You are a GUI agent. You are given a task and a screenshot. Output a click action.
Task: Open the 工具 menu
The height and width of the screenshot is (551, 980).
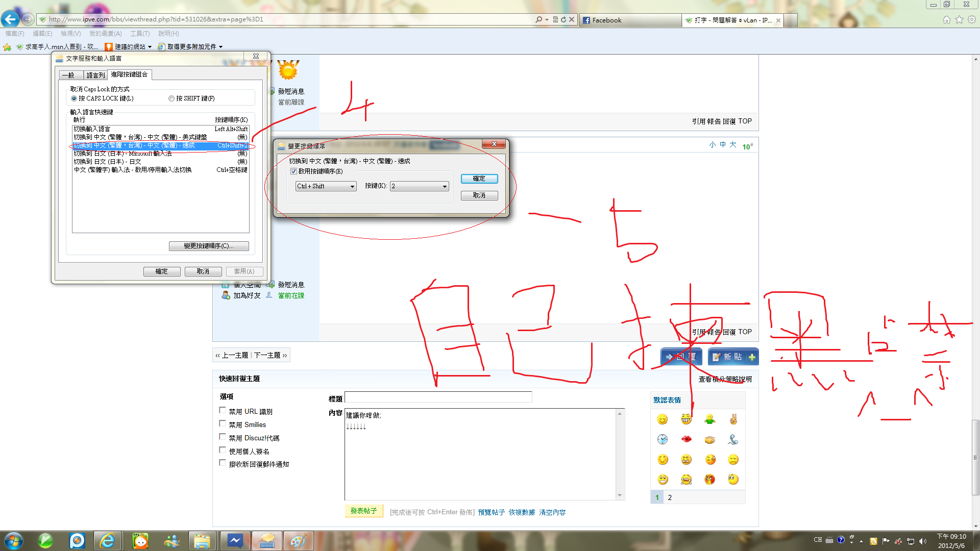coord(139,34)
